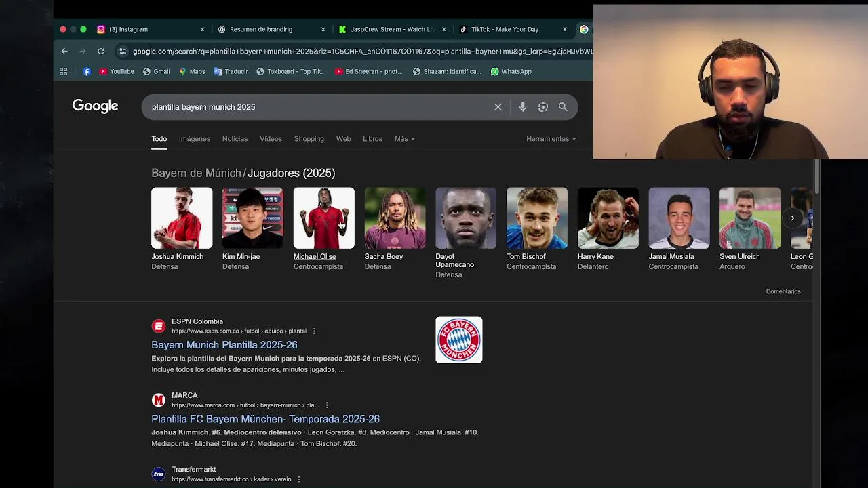The height and width of the screenshot is (488, 868).
Task: Open the Maps bookmark
Action: [192, 71]
